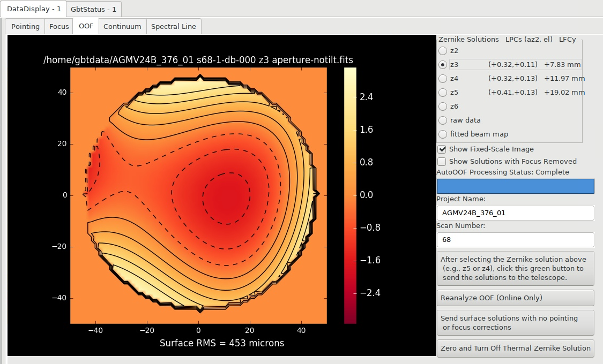Click Zero and Turn Off Thermal Zernike Solution

pos(515,348)
